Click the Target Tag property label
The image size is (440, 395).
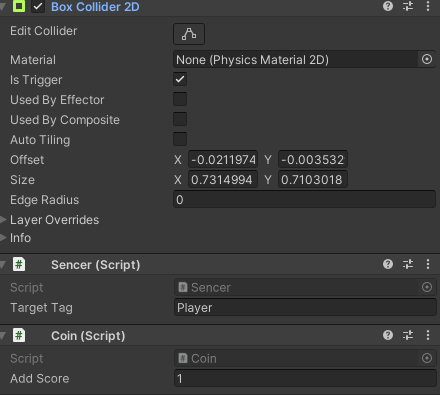[41, 308]
